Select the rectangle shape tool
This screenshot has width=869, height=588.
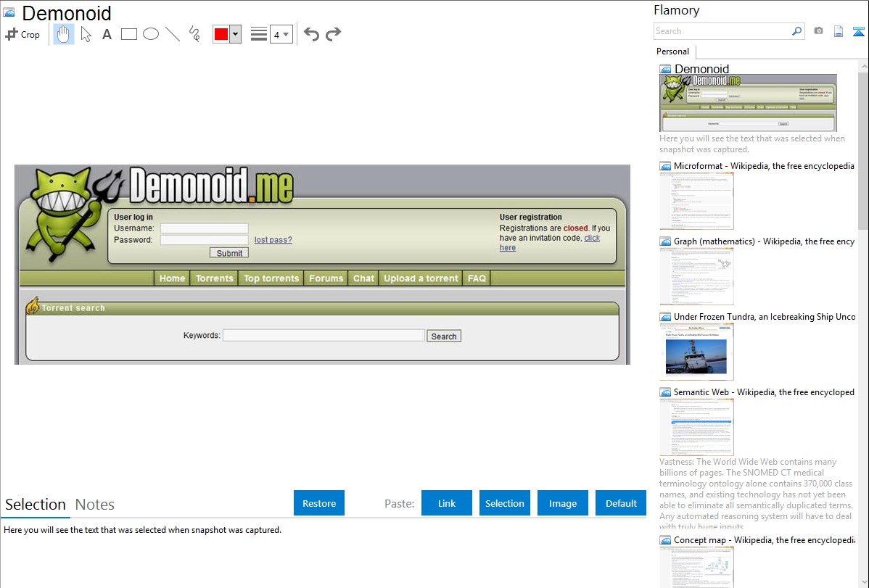pos(128,34)
